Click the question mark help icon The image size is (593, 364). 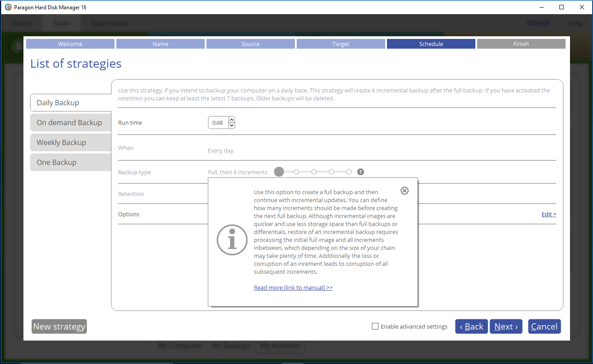(360, 172)
